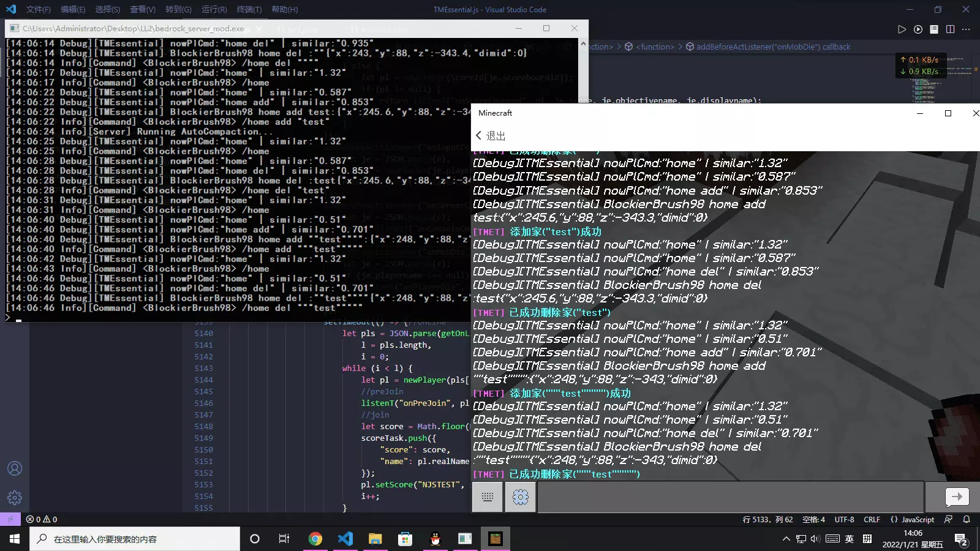Open the 查看(V) menu in VS Code

point(143,9)
